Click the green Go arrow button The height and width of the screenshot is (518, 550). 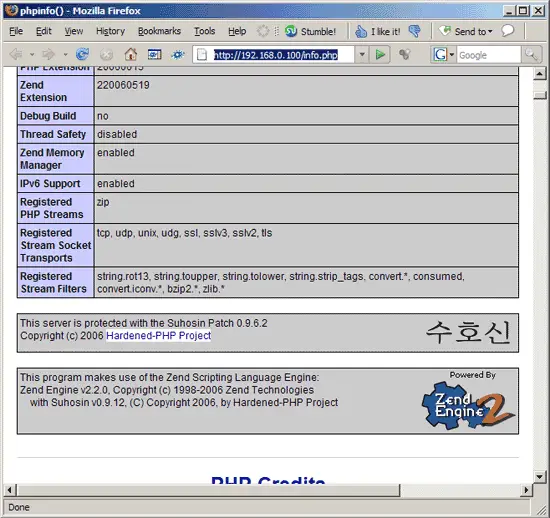pos(380,54)
